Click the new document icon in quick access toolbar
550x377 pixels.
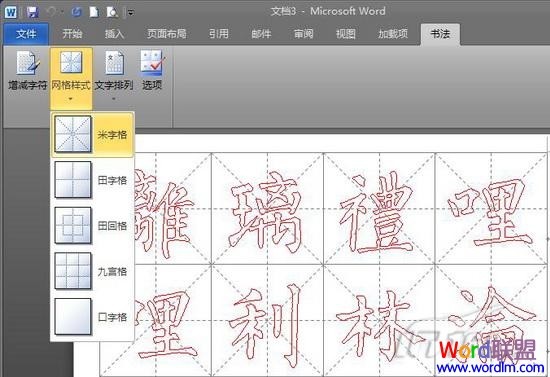click(x=94, y=12)
